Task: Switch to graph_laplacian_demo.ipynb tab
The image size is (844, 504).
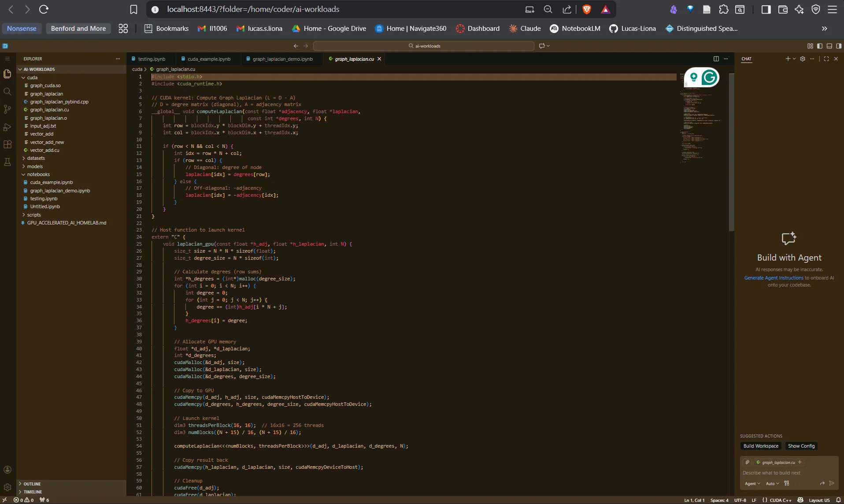Action: [x=282, y=59]
